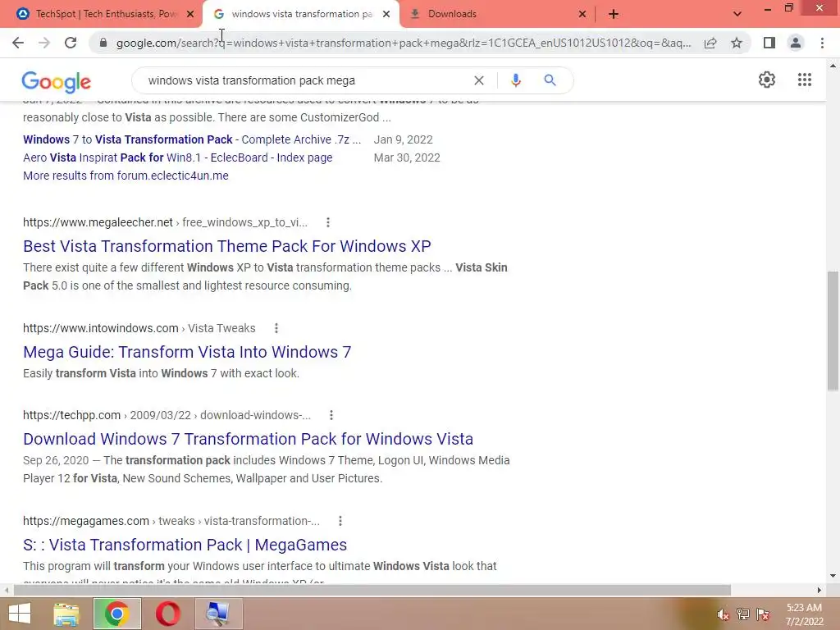Focus the URL address bar
The width and height of the screenshot is (840, 630).
pos(404,43)
